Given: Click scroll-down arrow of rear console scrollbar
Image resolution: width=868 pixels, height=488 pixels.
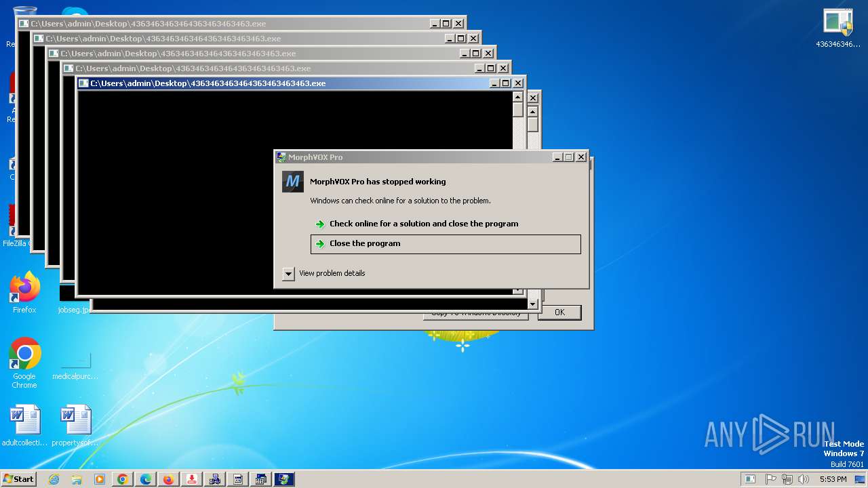Looking at the screenshot, I should [x=533, y=305].
